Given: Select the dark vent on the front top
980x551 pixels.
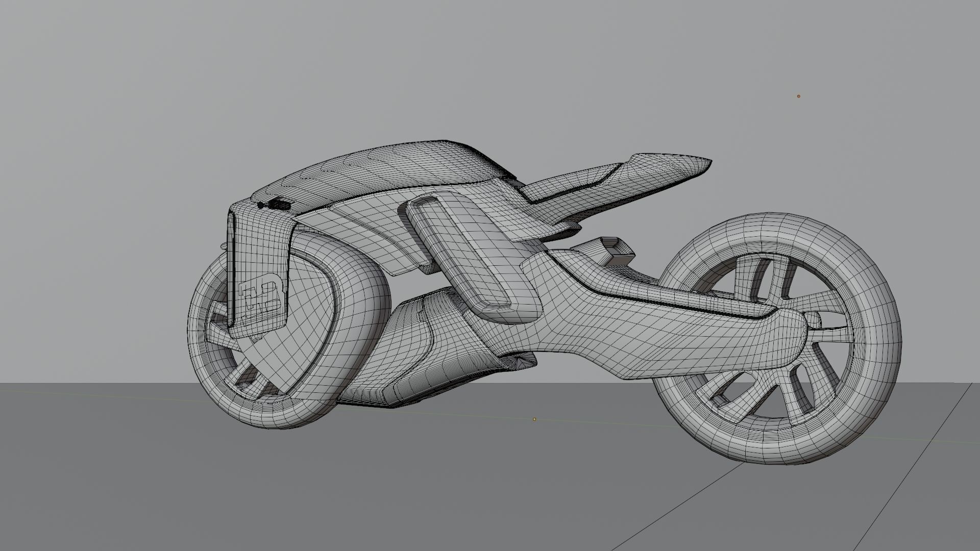Looking at the screenshot, I should 280,204.
